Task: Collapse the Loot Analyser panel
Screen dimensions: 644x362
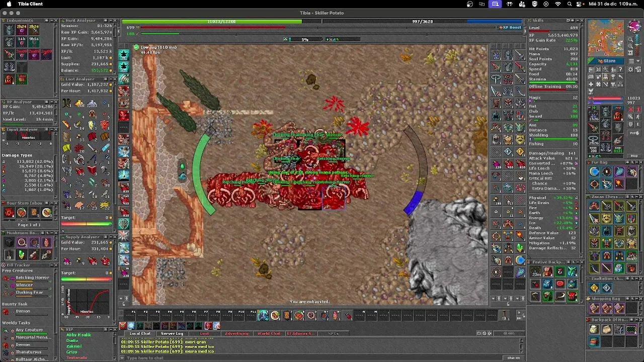Action: pyautogui.click(x=111, y=79)
